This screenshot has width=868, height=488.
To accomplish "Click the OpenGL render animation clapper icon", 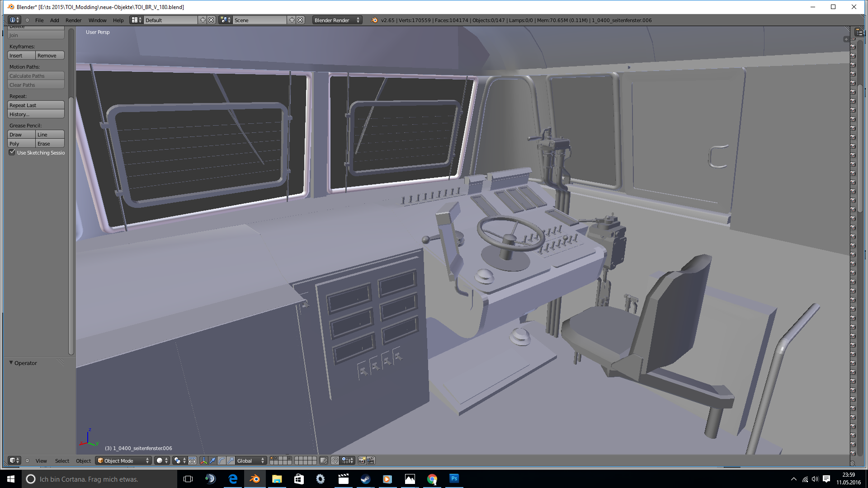I will coord(371,460).
